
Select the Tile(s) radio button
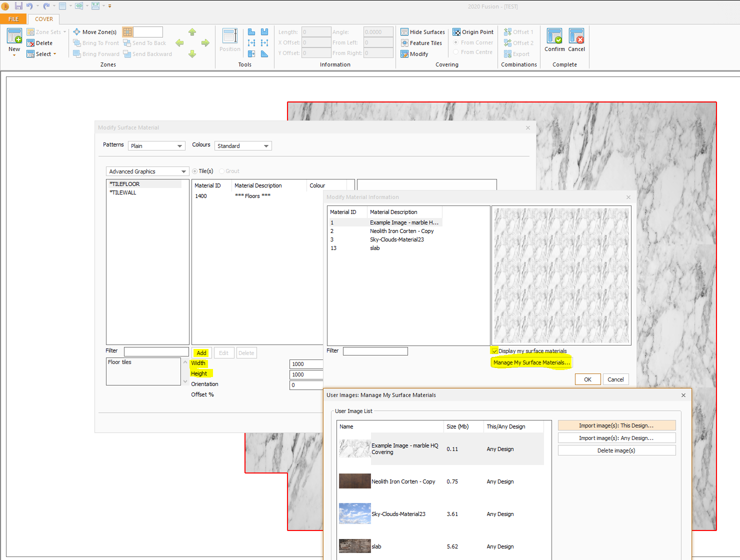(195, 171)
